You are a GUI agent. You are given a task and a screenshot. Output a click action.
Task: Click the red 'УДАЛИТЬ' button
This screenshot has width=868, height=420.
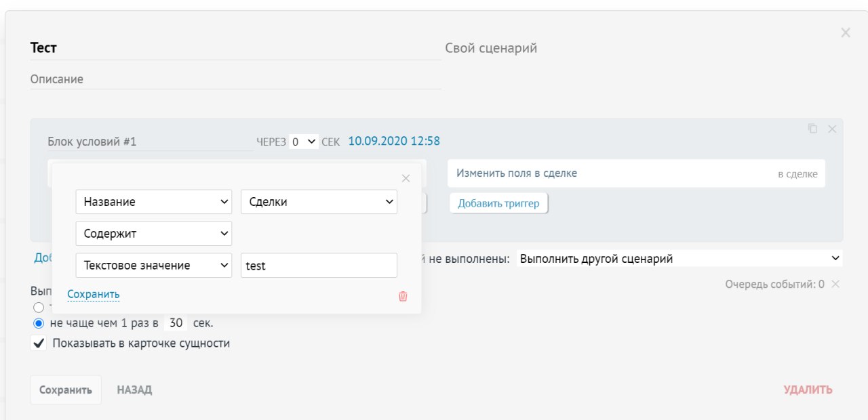tap(808, 390)
